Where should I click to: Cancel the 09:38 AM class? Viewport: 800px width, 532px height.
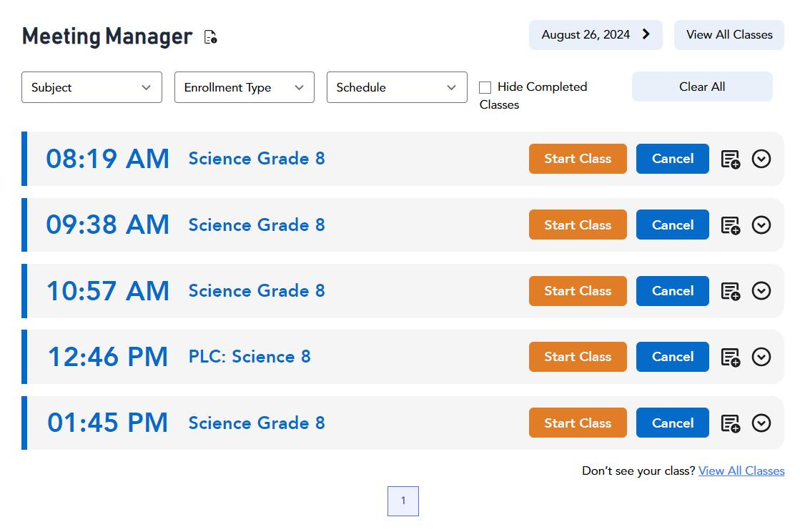pyautogui.click(x=673, y=225)
